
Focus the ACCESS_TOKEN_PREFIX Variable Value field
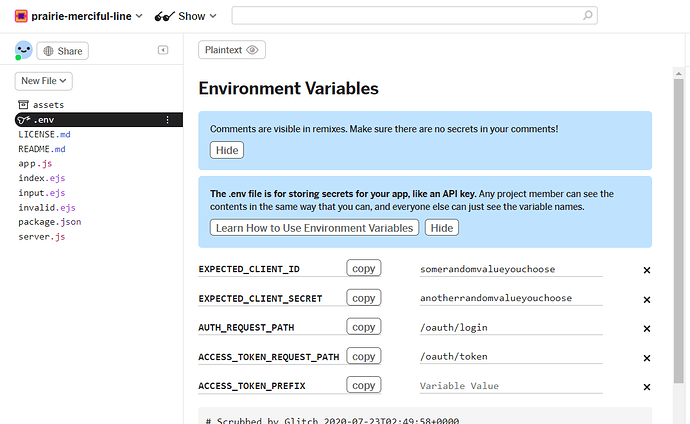coord(511,386)
